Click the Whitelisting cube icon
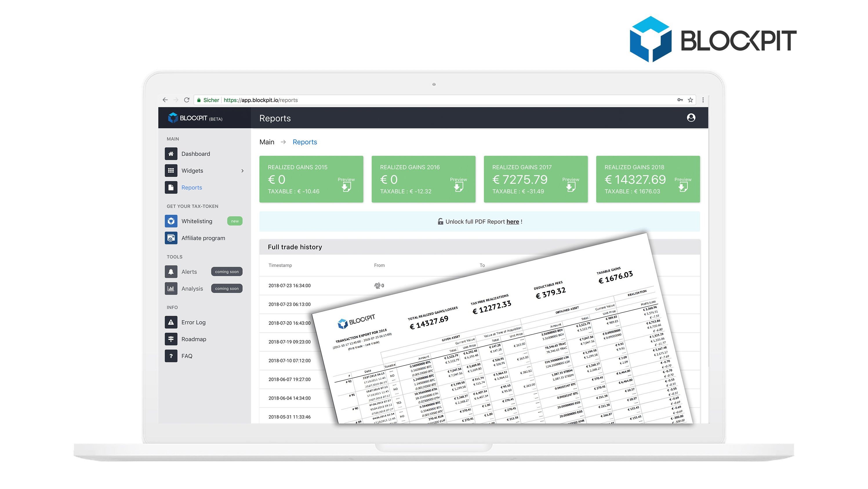The image size is (868, 489). (171, 221)
